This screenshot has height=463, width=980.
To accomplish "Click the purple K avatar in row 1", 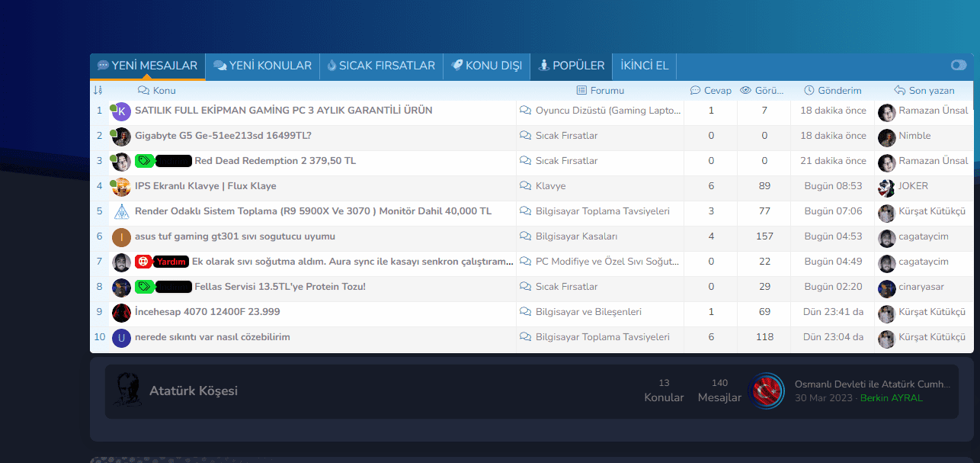I will point(121,111).
